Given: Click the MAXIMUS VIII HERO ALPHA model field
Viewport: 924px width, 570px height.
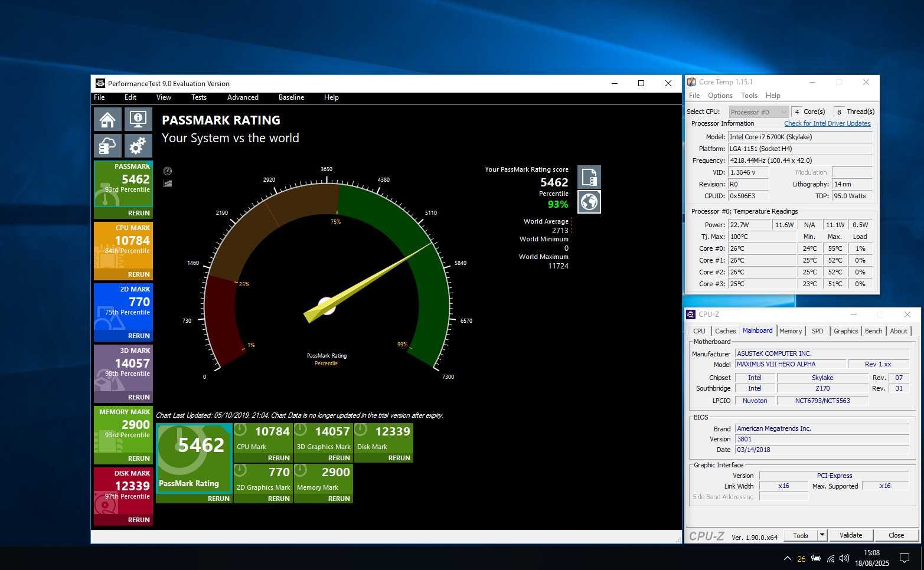Looking at the screenshot, I should click(791, 364).
